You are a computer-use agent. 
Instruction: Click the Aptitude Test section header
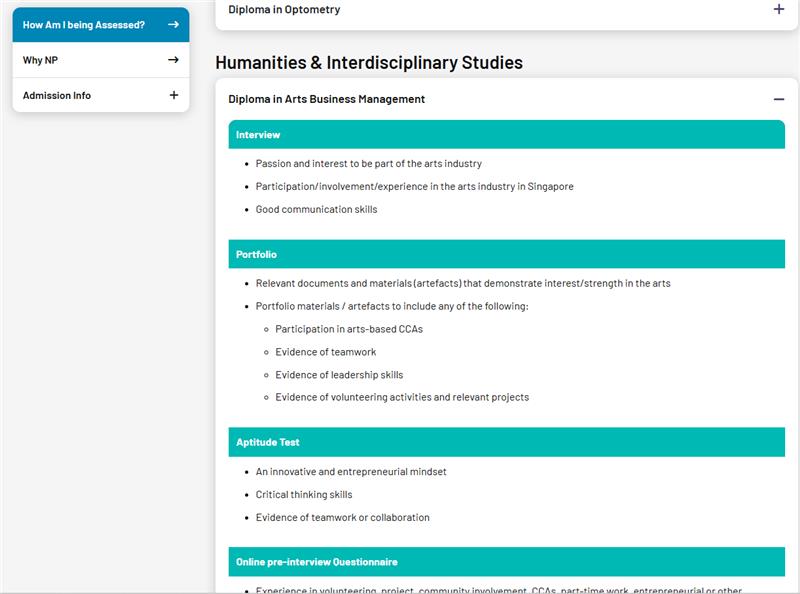coord(506,442)
